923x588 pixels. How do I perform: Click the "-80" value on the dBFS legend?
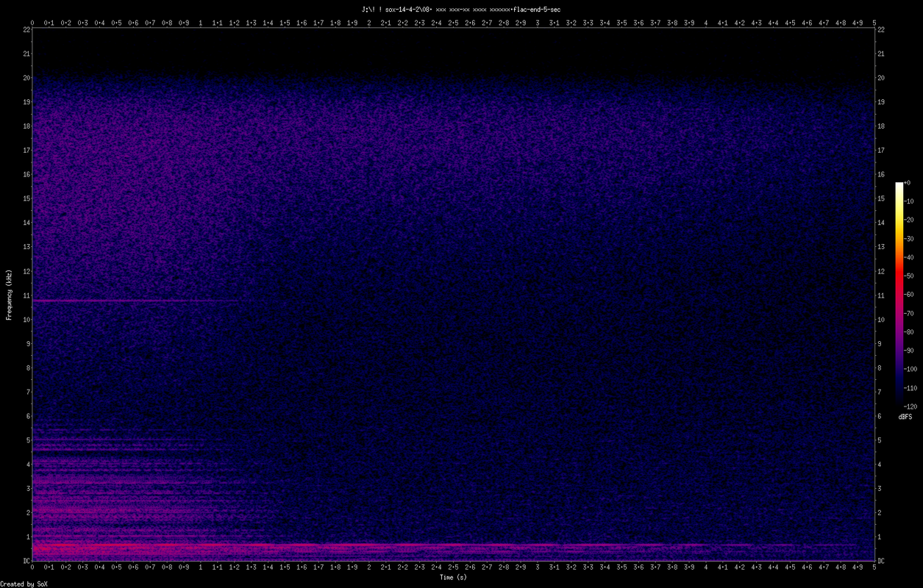(908, 331)
